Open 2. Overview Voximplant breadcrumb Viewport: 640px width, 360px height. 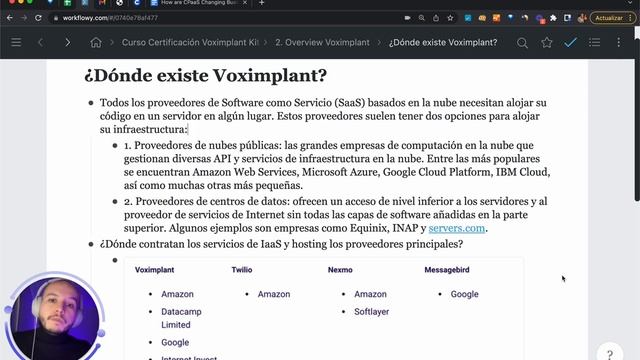click(x=322, y=42)
